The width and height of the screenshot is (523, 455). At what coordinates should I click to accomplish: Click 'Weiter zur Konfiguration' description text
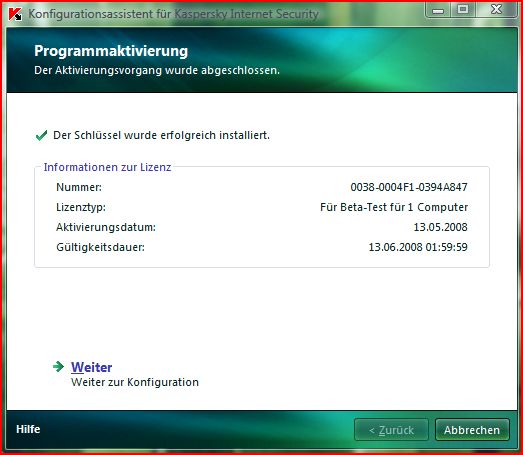[135, 382]
